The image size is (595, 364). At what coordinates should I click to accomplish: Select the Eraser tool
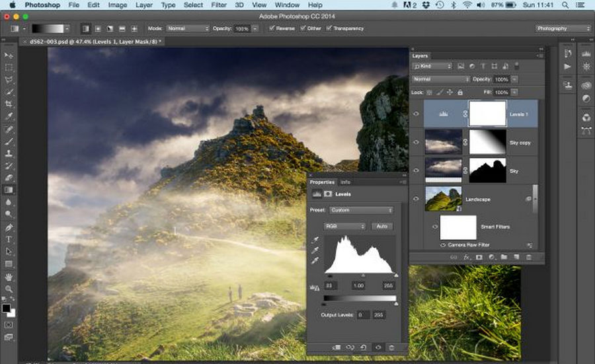click(x=9, y=178)
